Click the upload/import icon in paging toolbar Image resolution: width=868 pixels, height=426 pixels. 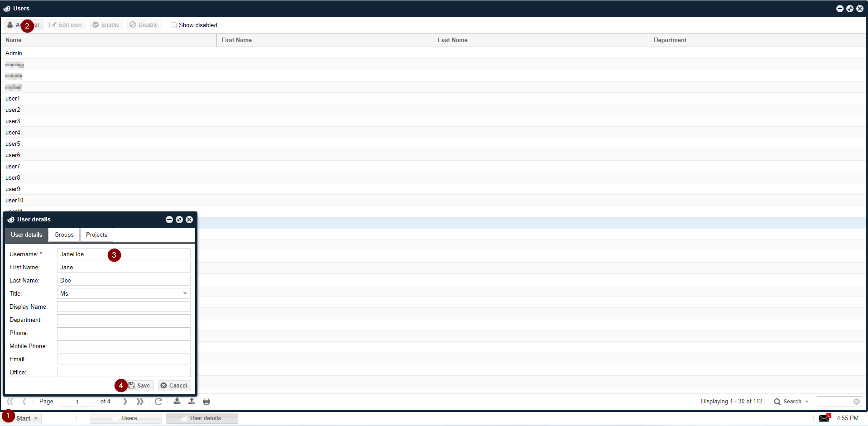[x=192, y=401]
